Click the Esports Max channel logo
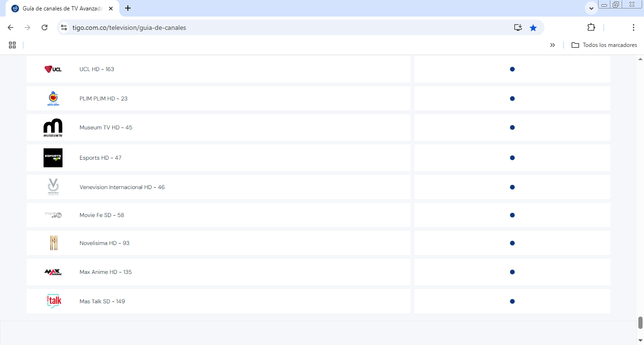The image size is (644, 345). pyautogui.click(x=53, y=158)
